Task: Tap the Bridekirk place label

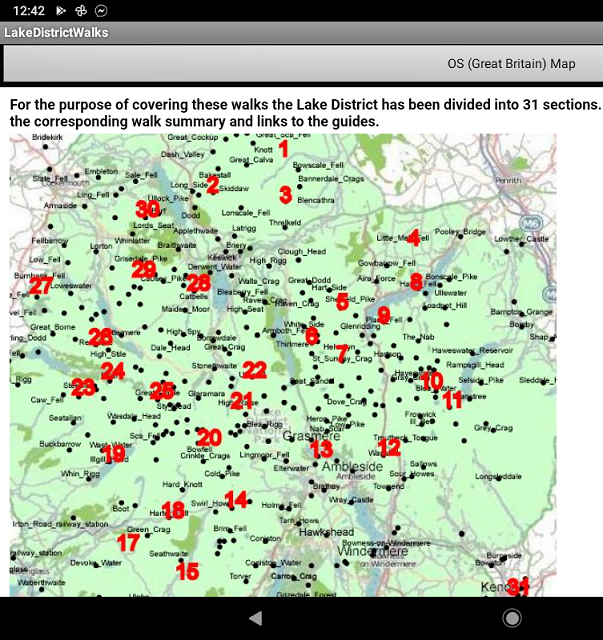Action: tap(47, 137)
